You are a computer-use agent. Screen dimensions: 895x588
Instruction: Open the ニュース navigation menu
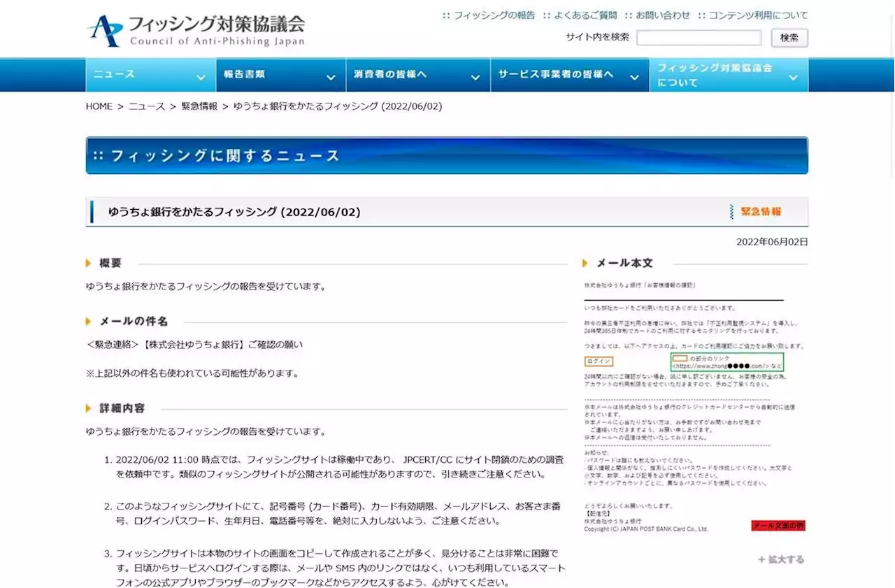(x=150, y=75)
